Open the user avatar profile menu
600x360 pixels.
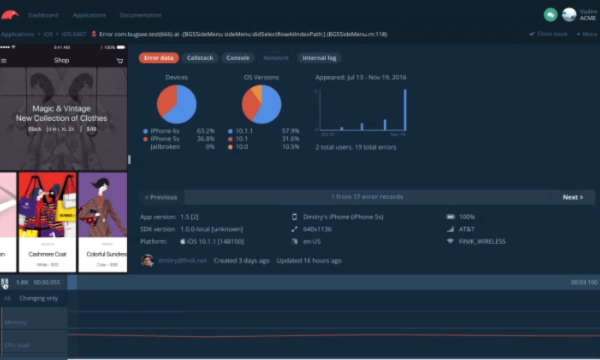[569, 15]
